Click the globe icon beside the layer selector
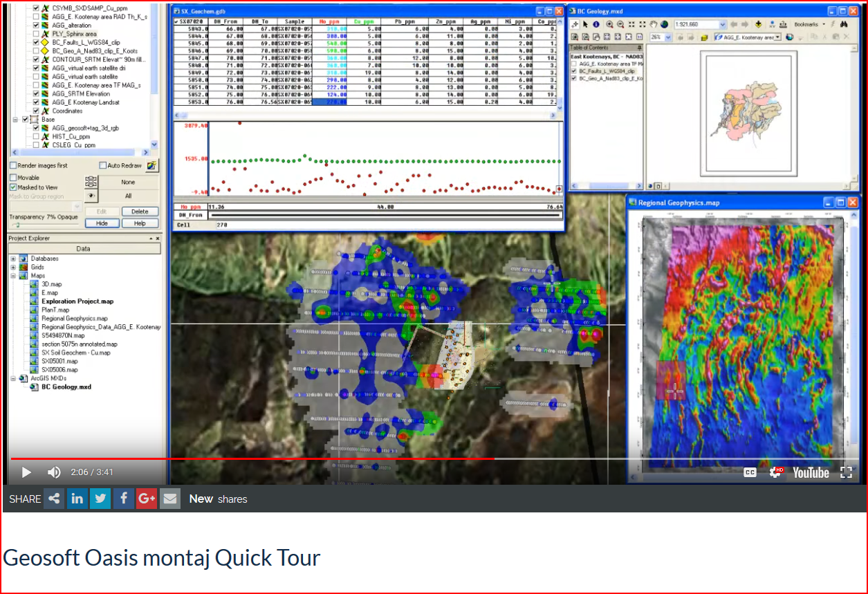 (x=789, y=37)
